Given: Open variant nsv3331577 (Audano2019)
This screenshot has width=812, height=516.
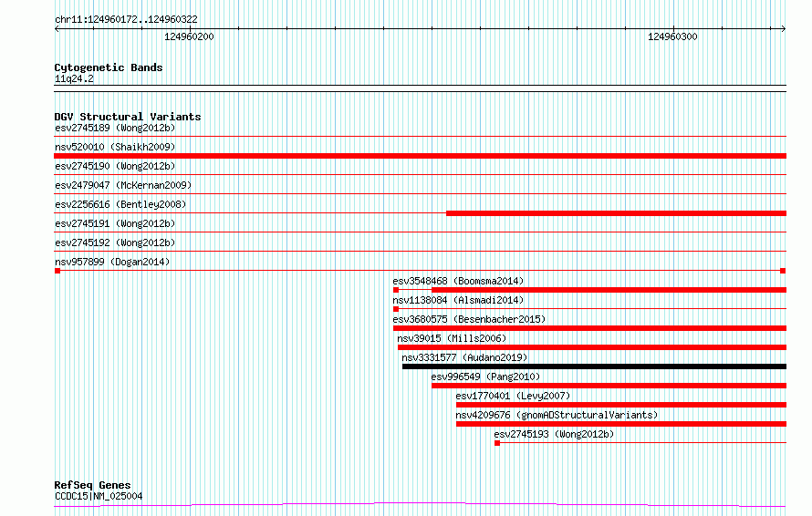Looking at the screenshot, I should (464, 357).
